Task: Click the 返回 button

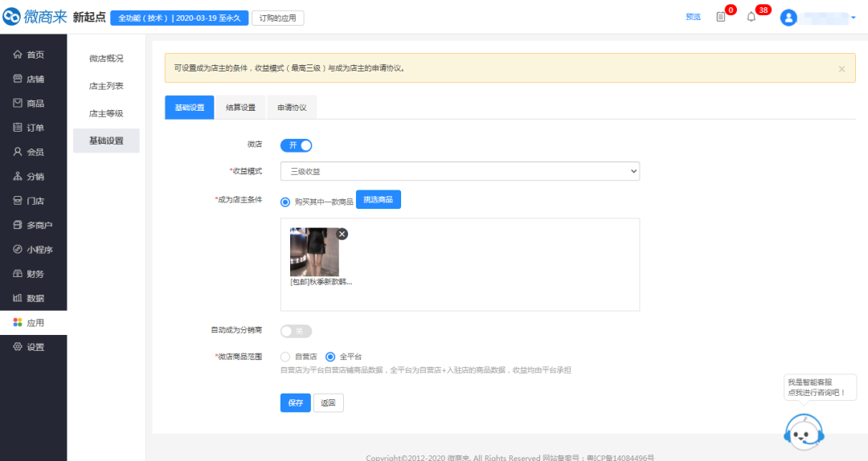Action: click(328, 403)
